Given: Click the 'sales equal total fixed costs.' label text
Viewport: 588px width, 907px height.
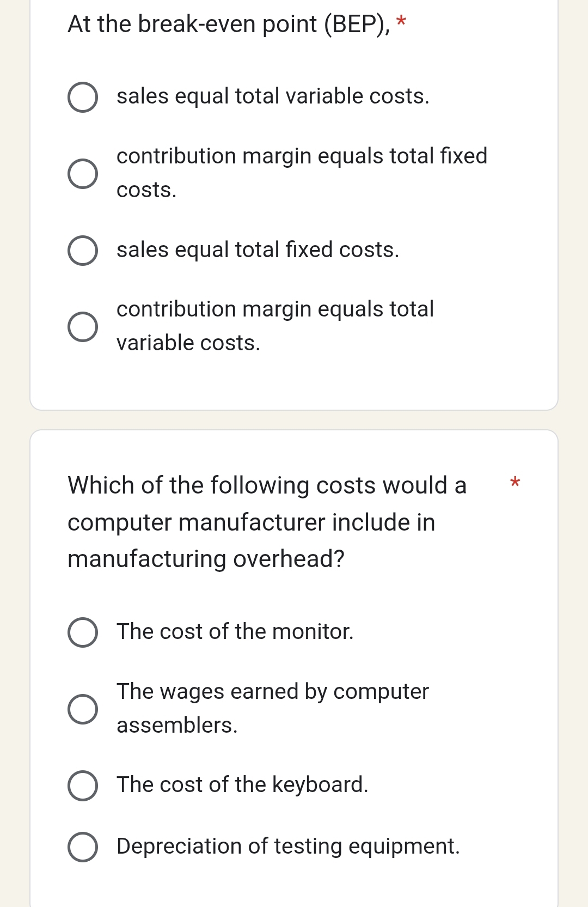Looking at the screenshot, I should coord(258,250).
